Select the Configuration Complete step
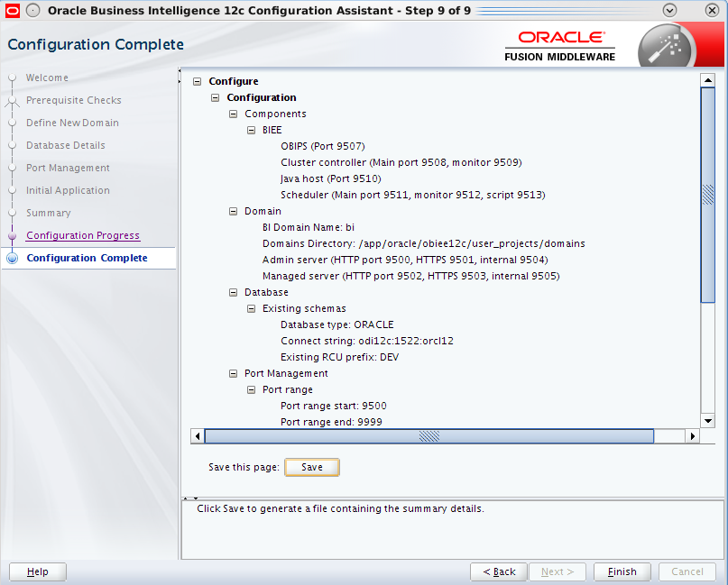The width and height of the screenshot is (728, 585). pyautogui.click(x=87, y=258)
